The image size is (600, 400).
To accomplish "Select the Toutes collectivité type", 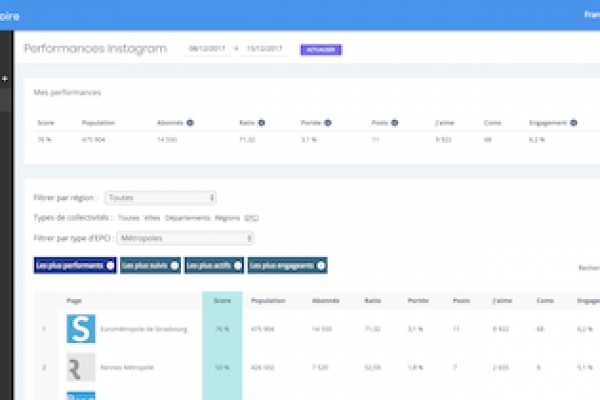I will point(128,218).
